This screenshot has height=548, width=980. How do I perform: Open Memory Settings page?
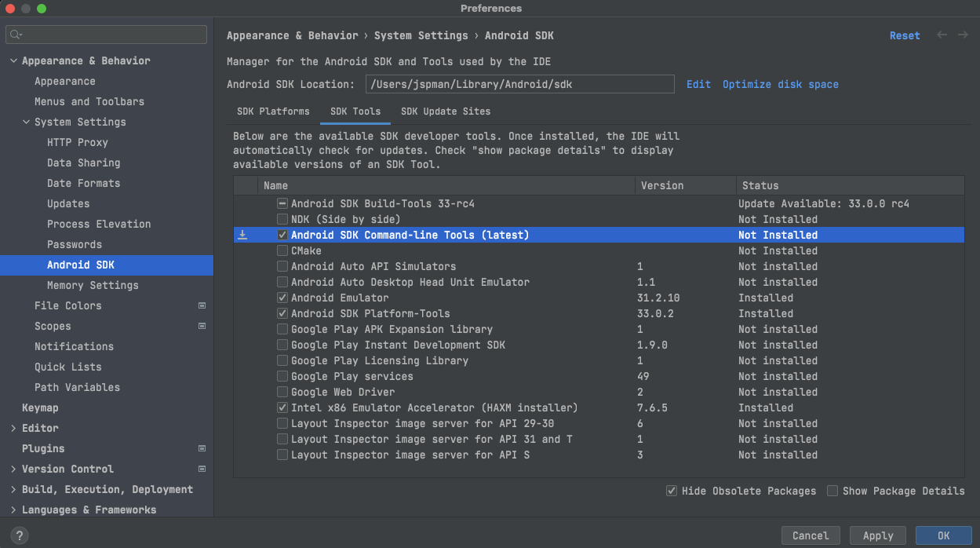coord(93,285)
